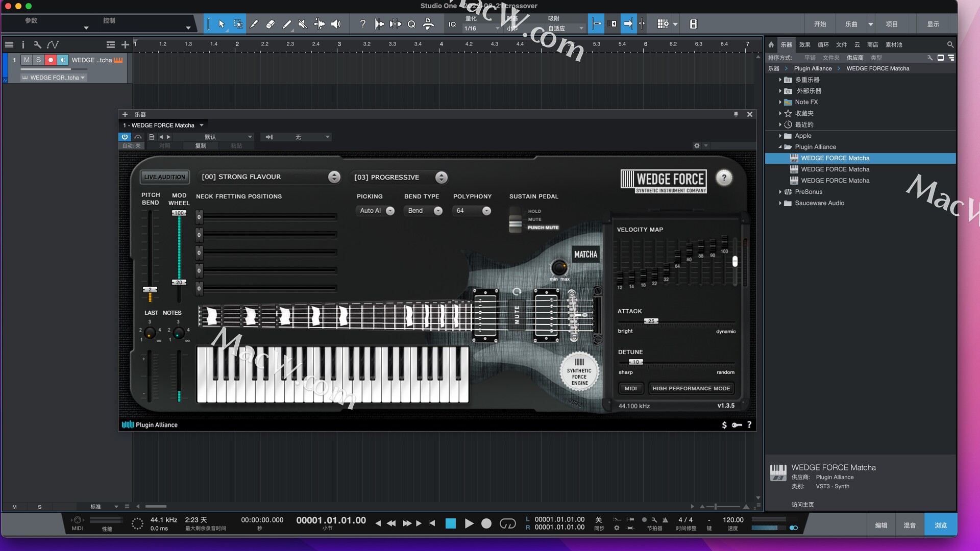This screenshot has width=980, height=551.
Task: Open the track list icon
Action: (9, 44)
